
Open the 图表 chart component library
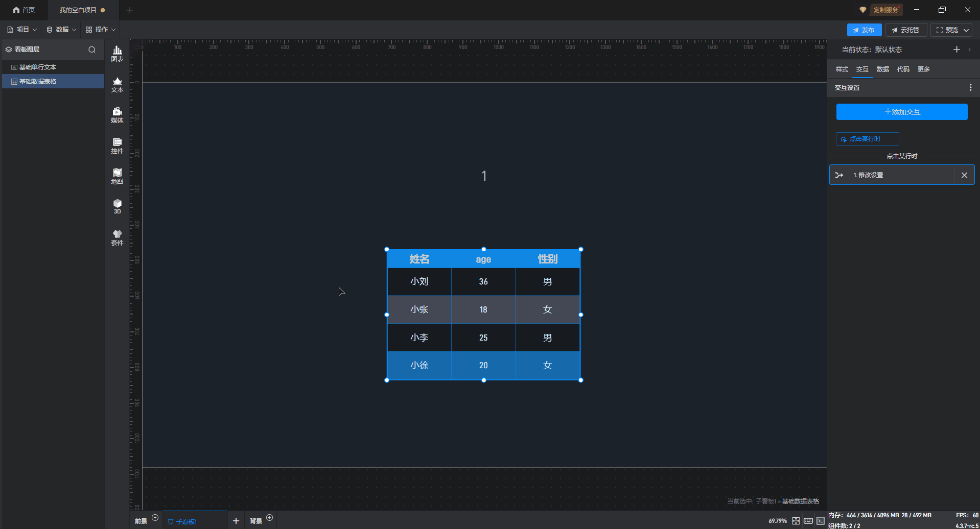pos(117,54)
